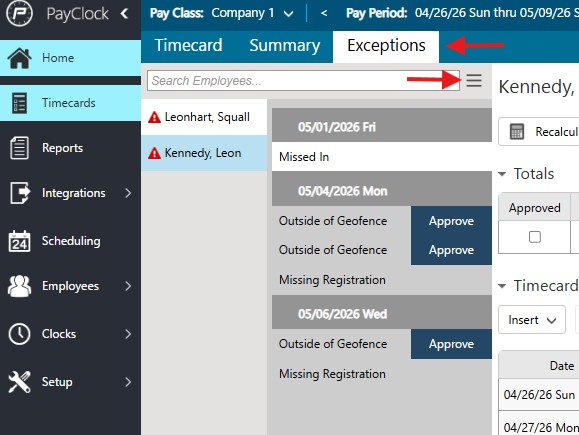The height and width of the screenshot is (435, 579).
Task: Switch to the Summary tab
Action: coord(285,46)
